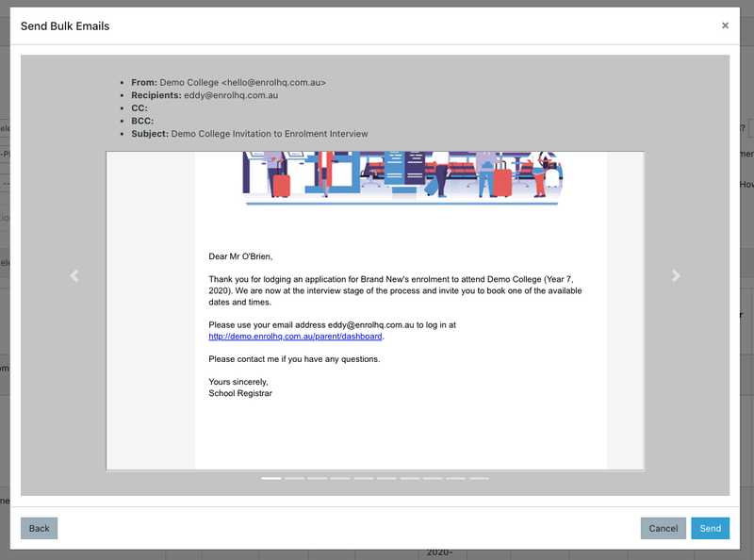Go to the previous email preview

click(74, 275)
